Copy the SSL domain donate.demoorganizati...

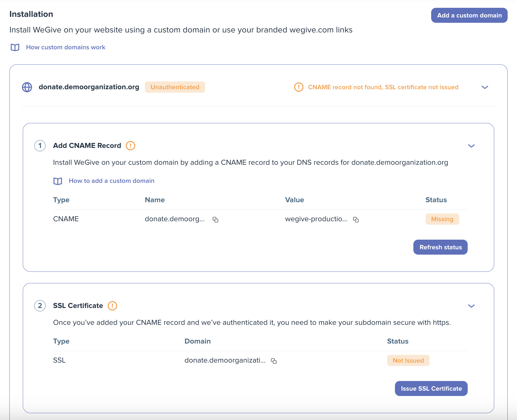click(274, 361)
